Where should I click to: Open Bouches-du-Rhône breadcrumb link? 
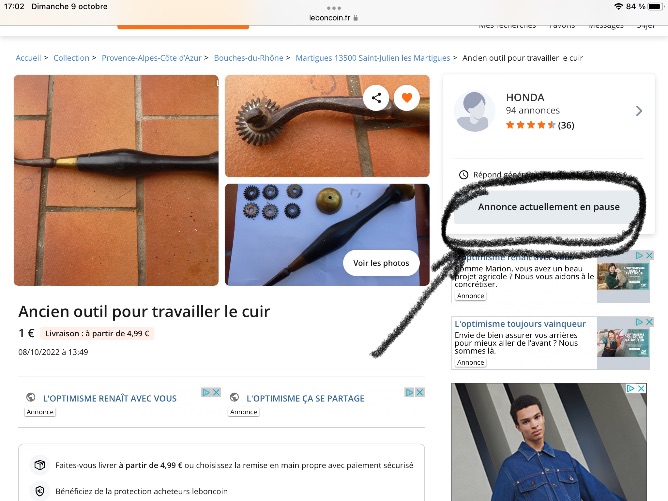tap(248, 58)
